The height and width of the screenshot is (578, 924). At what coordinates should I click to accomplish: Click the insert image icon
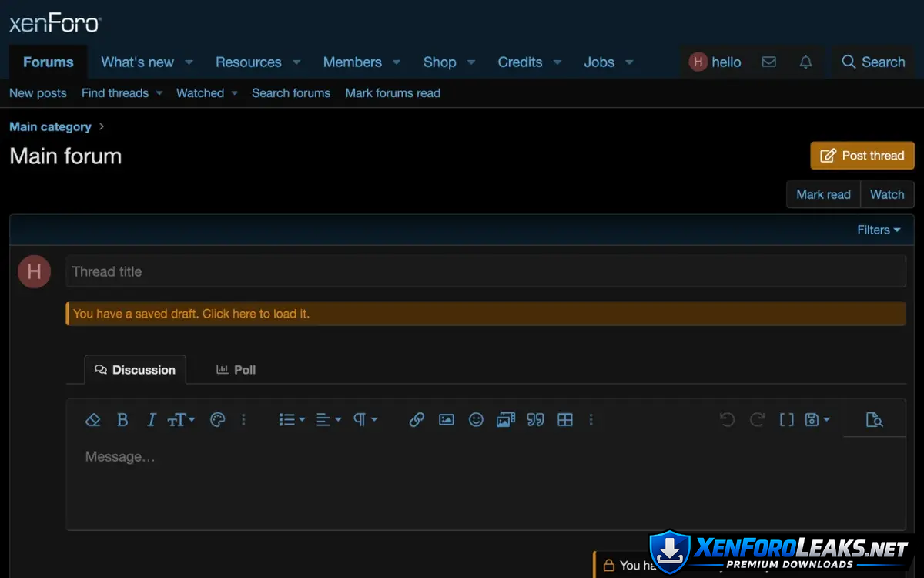[x=447, y=420]
